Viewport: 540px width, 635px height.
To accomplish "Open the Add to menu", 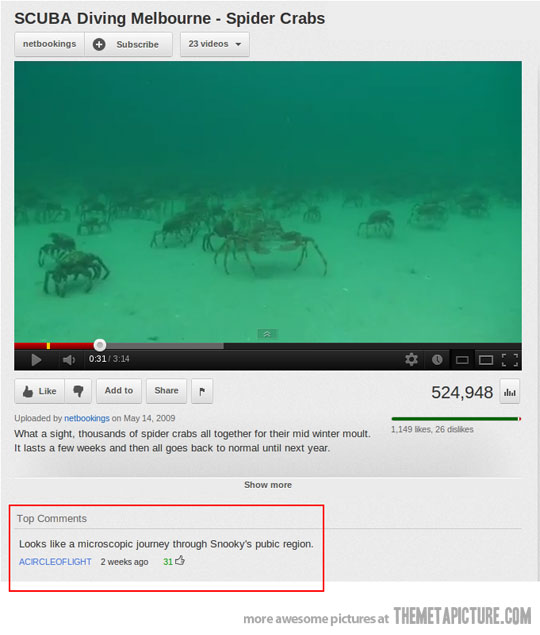I will [119, 391].
